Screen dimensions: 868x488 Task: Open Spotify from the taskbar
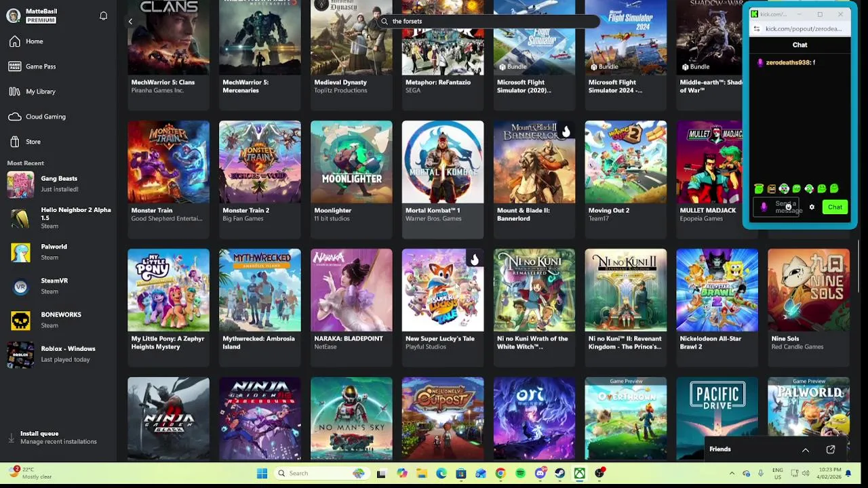coord(520,473)
